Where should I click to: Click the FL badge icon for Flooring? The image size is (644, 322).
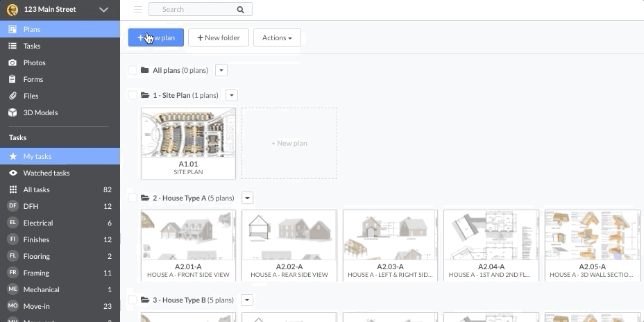(x=12, y=256)
